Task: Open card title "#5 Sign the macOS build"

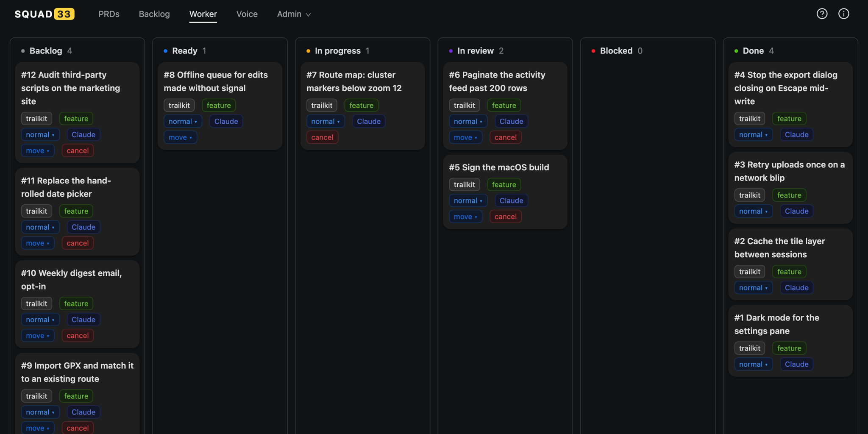Action: click(x=499, y=167)
